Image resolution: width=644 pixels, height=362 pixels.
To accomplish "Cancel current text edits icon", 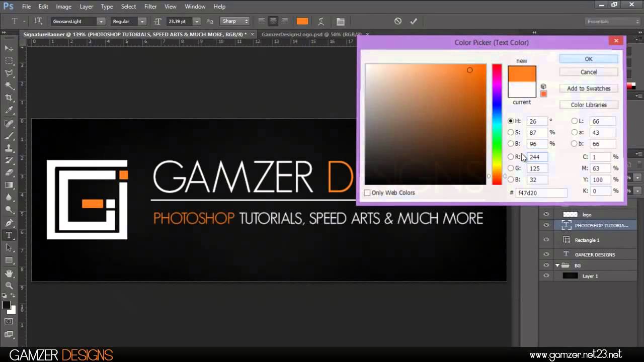I will [398, 21].
